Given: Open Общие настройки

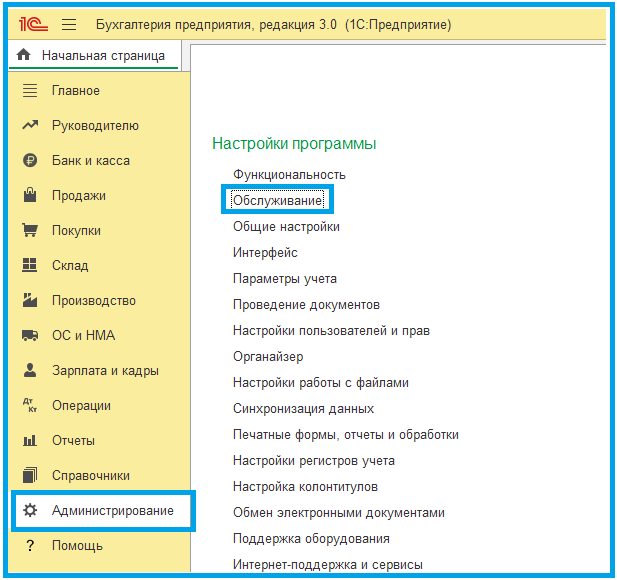Looking at the screenshot, I should click(x=286, y=227).
